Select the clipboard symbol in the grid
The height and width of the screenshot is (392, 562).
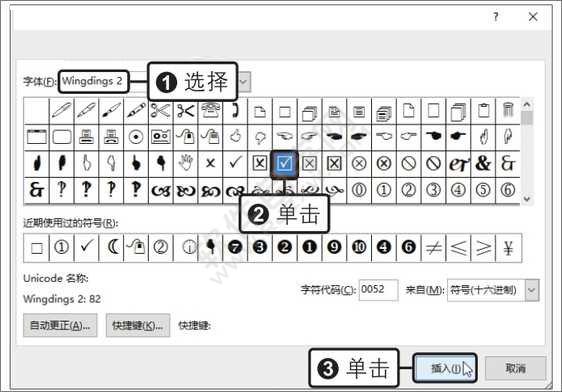click(483, 110)
